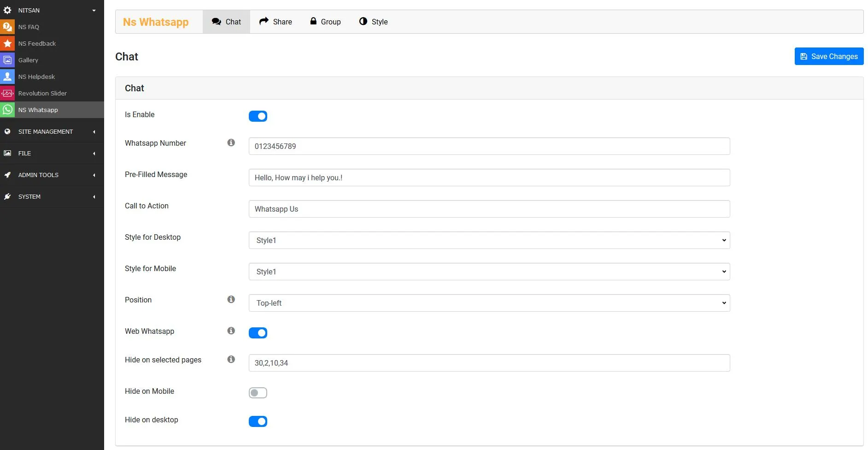
Task: Toggle the Is Enable switch
Action: (x=258, y=116)
